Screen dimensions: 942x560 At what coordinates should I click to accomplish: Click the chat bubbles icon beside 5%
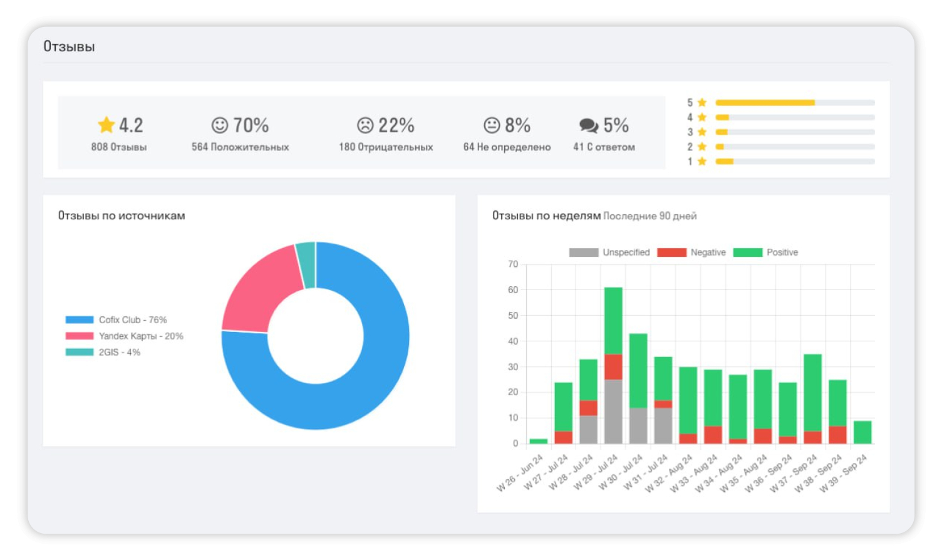coord(589,125)
